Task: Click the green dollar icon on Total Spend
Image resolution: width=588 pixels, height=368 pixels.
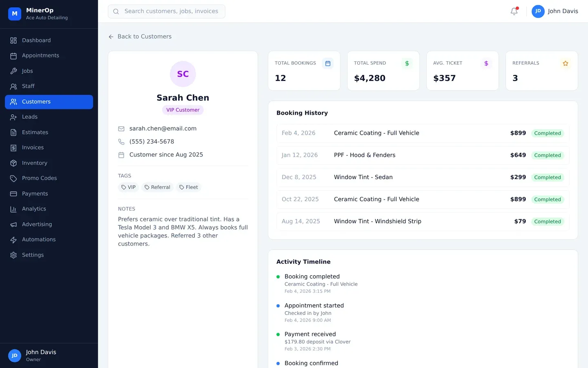Action: [407, 63]
